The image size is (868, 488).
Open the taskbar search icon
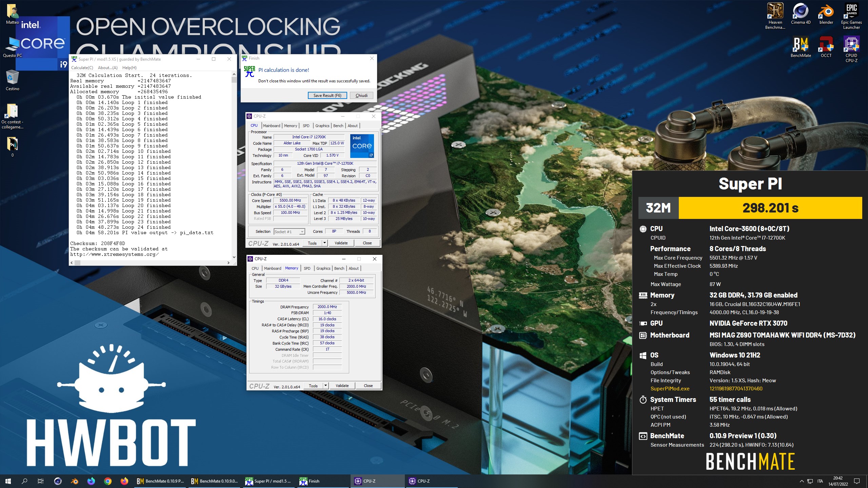coord(24,481)
